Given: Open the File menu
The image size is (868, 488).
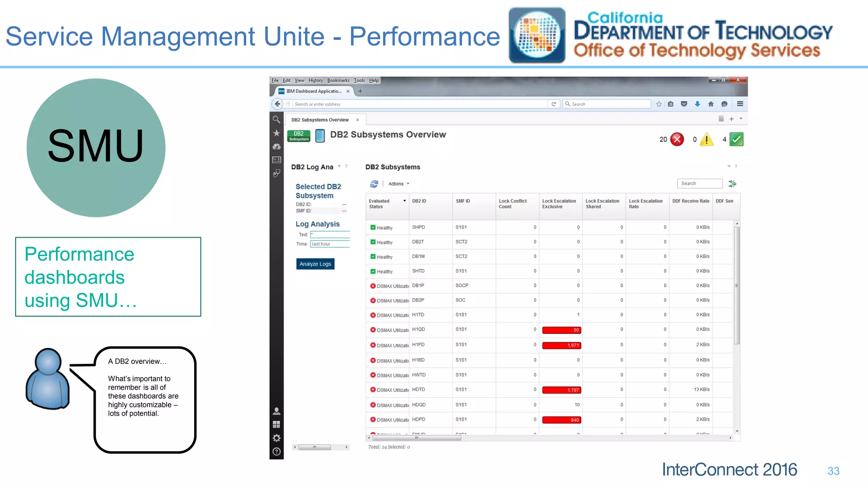Looking at the screenshot, I should [275, 80].
